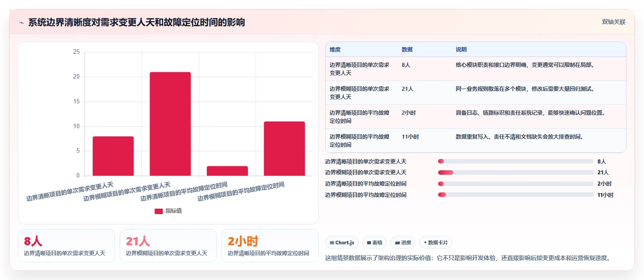
Task: Select the Chart.js tag chip
Action: click(342, 243)
